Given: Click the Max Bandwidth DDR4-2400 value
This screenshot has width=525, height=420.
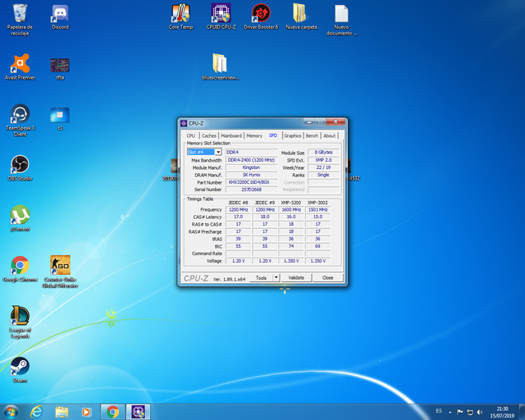Looking at the screenshot, I should click(x=252, y=160).
